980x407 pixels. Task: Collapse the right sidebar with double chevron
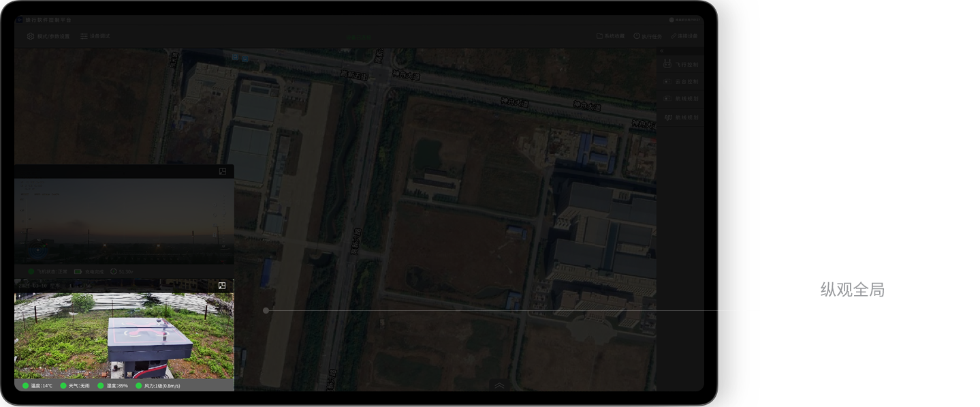pos(660,51)
